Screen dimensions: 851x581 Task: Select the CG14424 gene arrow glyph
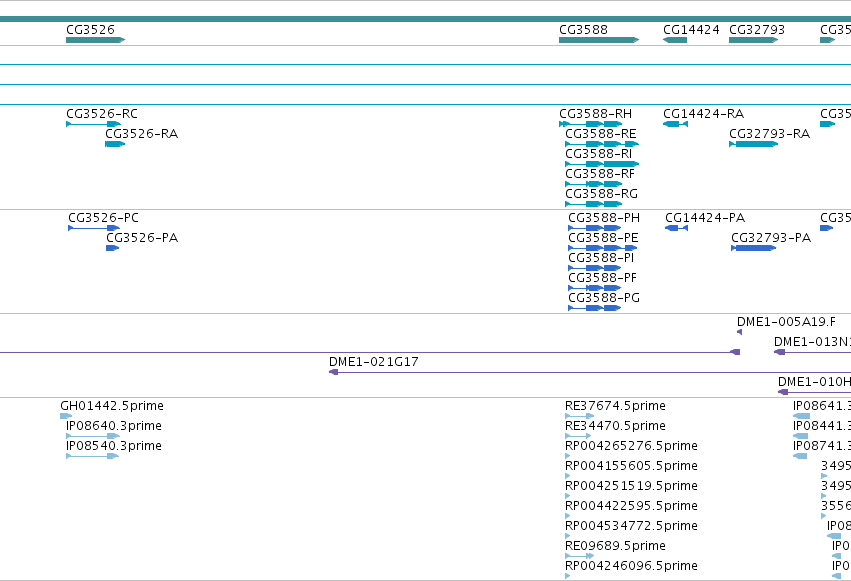675,40
